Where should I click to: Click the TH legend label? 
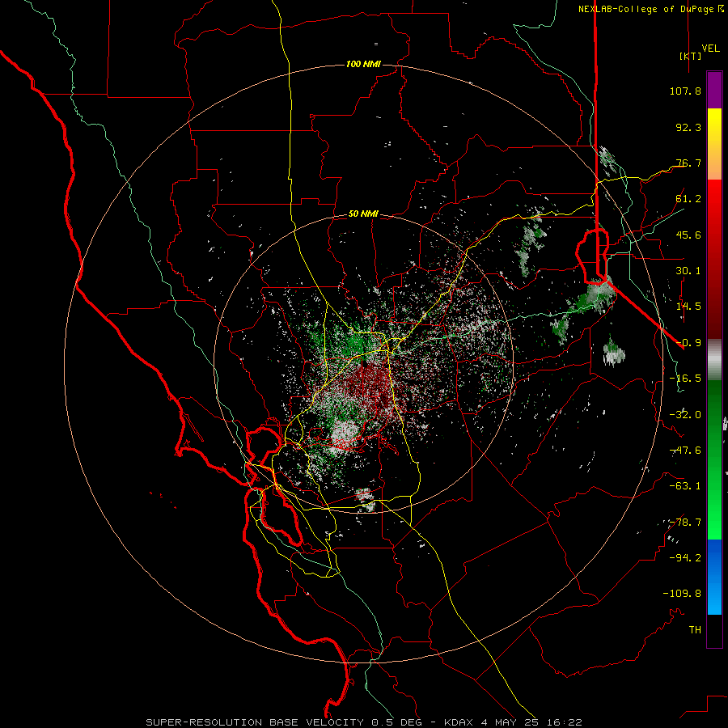[695, 630]
